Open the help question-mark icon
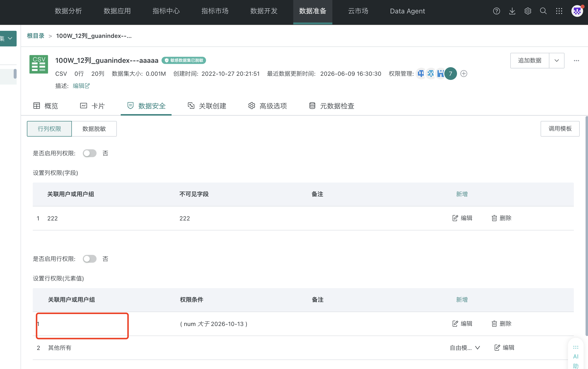The height and width of the screenshot is (369, 588). (x=496, y=11)
